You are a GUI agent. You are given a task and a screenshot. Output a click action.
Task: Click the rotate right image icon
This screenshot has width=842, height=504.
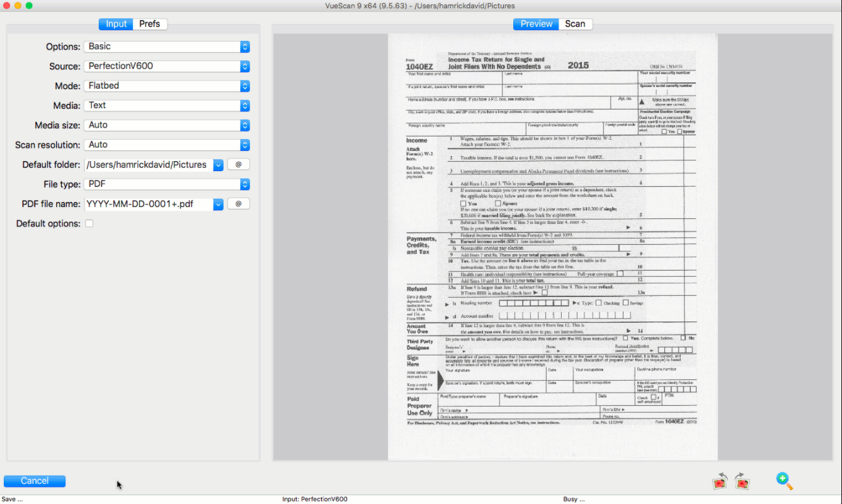pos(742,481)
